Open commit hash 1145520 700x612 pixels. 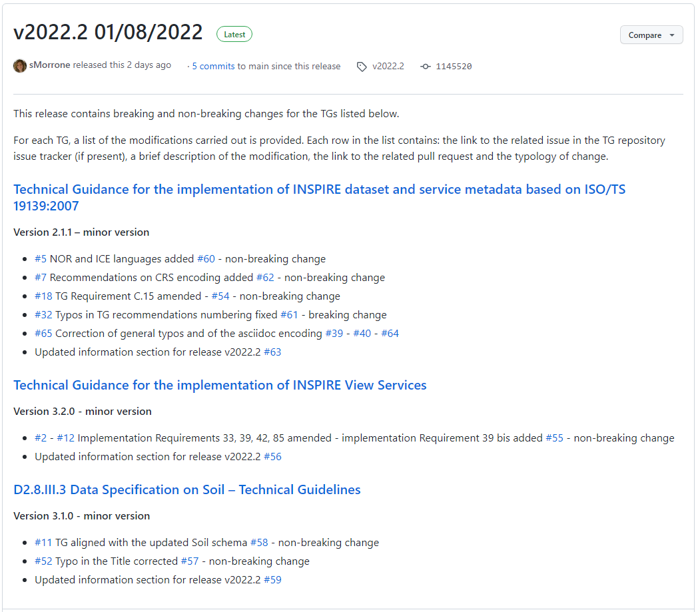pos(454,67)
